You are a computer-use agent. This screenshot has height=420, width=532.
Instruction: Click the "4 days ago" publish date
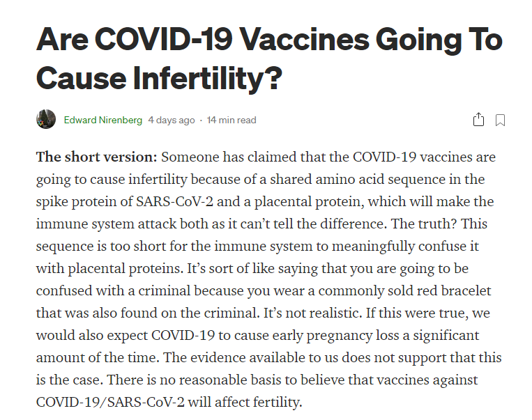point(172,120)
